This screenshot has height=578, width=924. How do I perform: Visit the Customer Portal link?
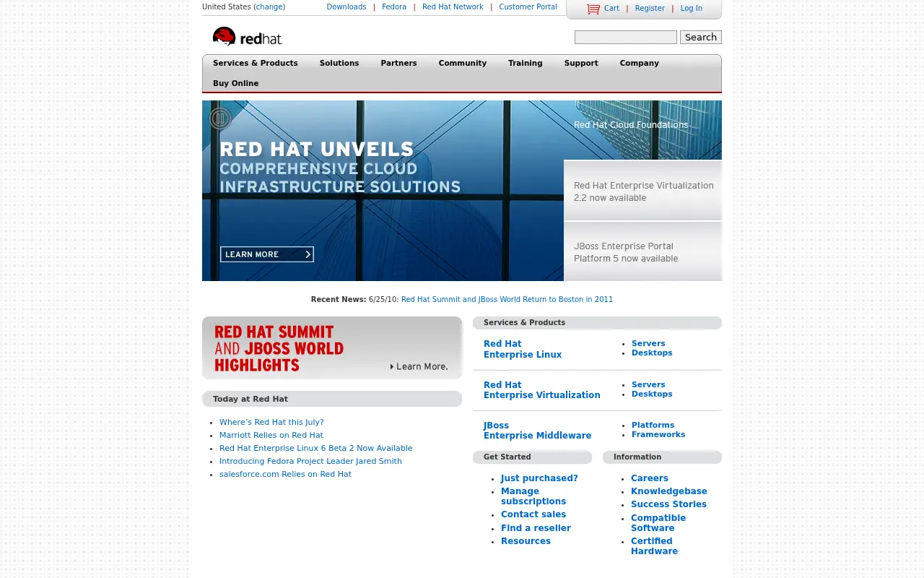click(528, 7)
